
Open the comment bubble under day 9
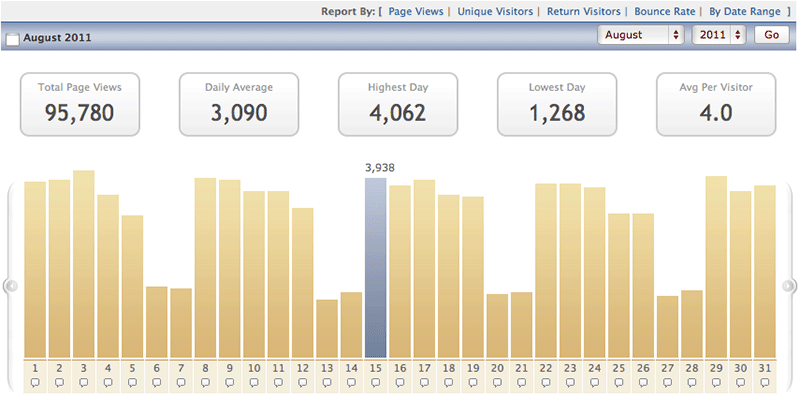point(230,382)
